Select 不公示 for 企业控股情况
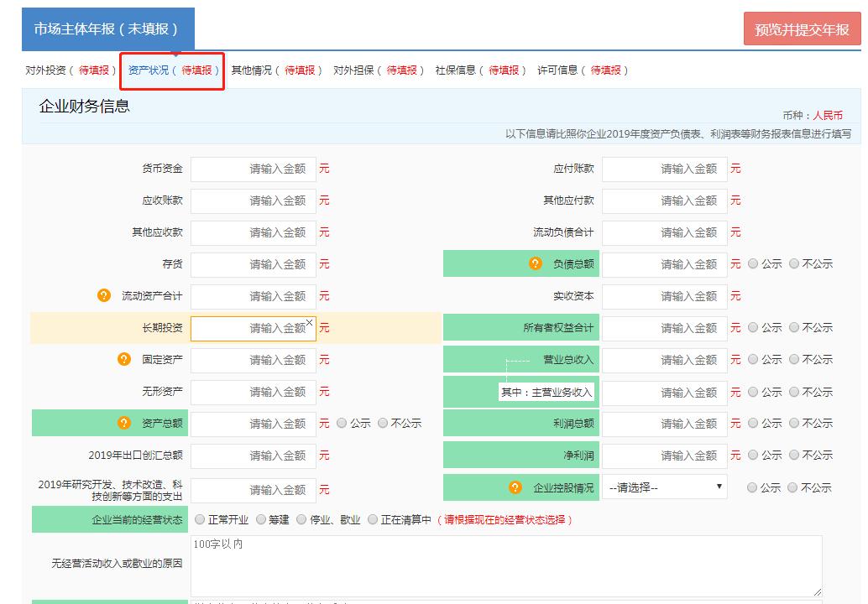 coord(792,487)
